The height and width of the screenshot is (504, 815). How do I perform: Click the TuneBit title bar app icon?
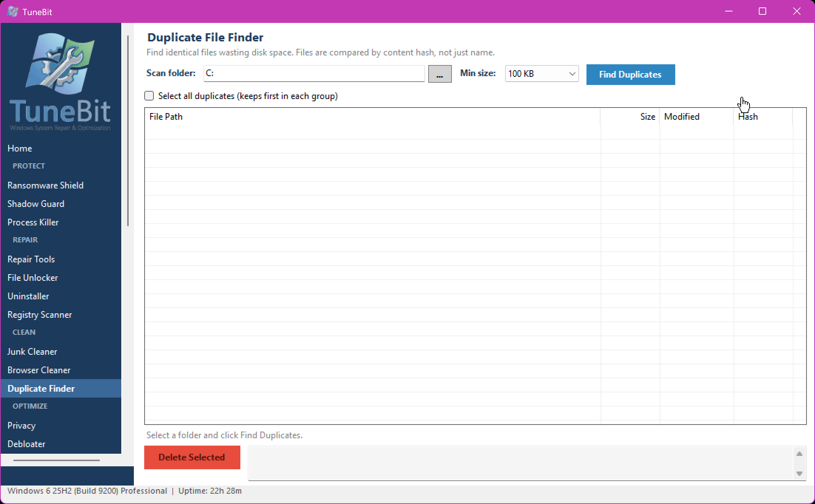pyautogui.click(x=13, y=11)
